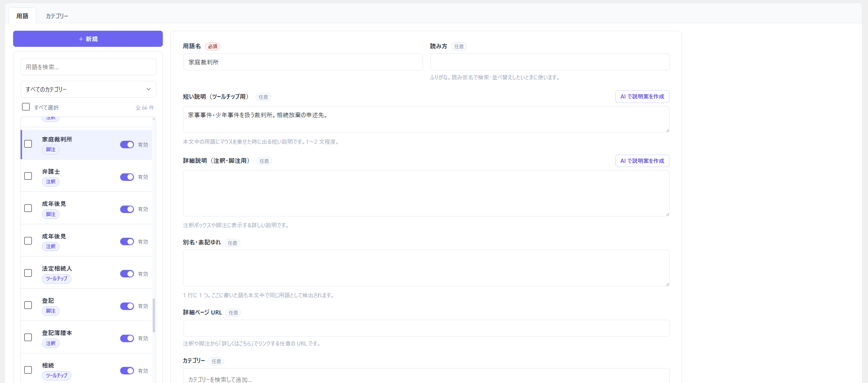Switch to the 用語 tab
This screenshot has height=383, width=868.
(22, 16)
